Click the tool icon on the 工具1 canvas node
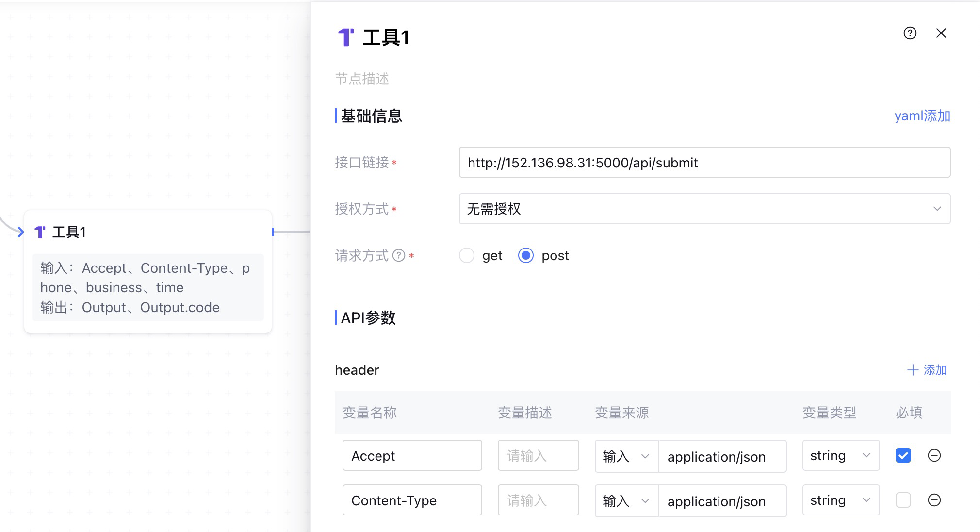Viewport: 980px width, 532px height. coord(40,232)
